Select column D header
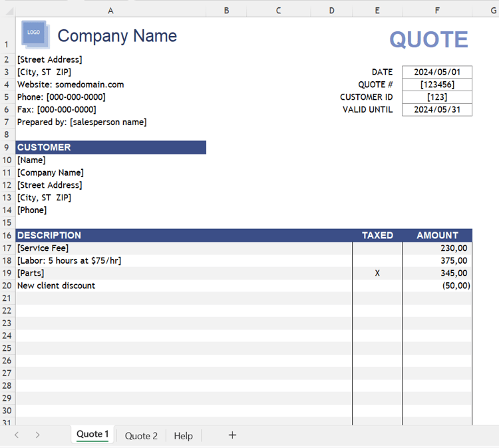 click(x=331, y=11)
